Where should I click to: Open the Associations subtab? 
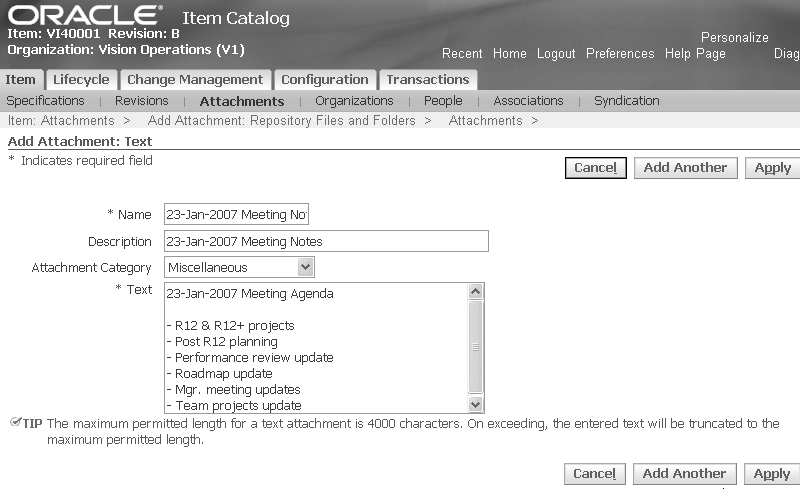pos(528,101)
